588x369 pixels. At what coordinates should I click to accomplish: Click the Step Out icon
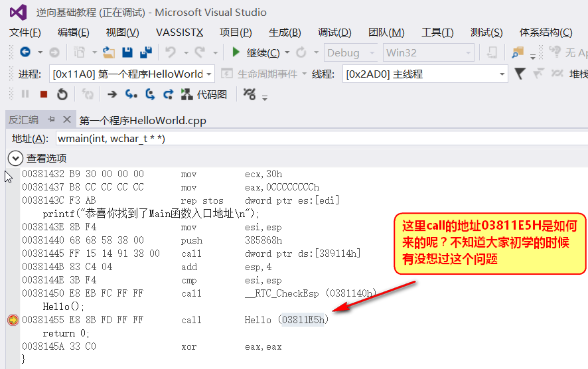pos(168,94)
